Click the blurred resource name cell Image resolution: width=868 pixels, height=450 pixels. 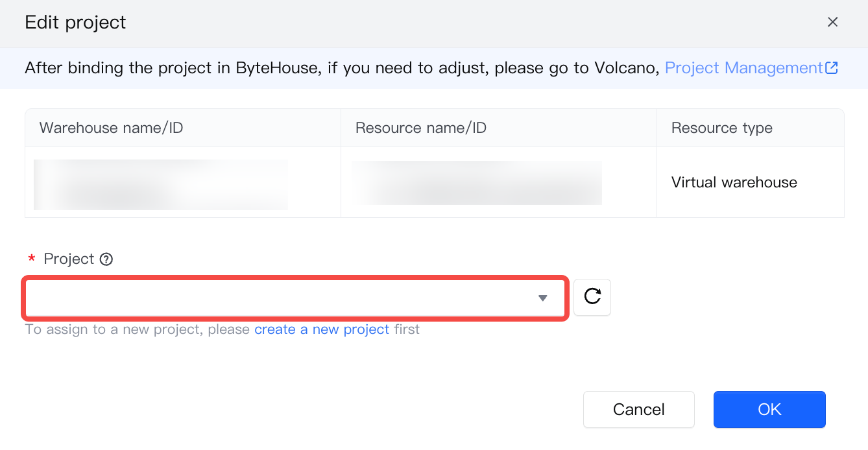point(477,183)
